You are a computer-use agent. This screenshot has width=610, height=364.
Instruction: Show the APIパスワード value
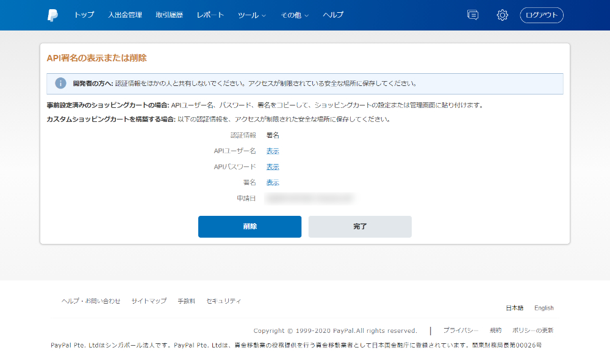(x=273, y=167)
